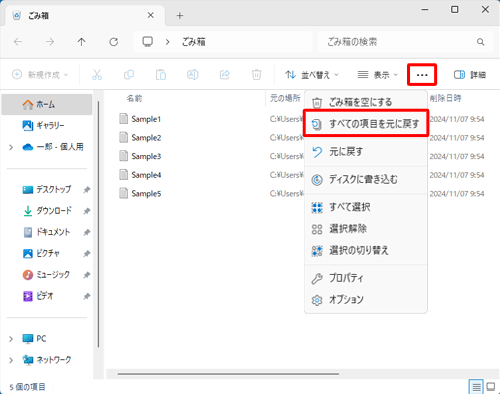
Task: Click the Copy toolbar icon
Action: (x=129, y=75)
